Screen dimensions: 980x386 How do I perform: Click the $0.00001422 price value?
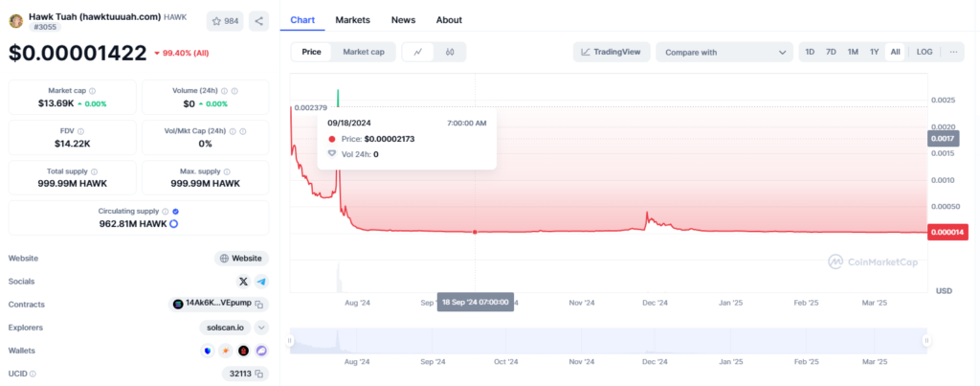[x=78, y=54]
